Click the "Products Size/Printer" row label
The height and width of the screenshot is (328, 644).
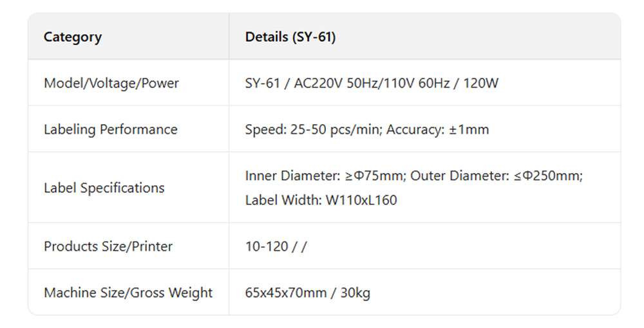point(108,246)
